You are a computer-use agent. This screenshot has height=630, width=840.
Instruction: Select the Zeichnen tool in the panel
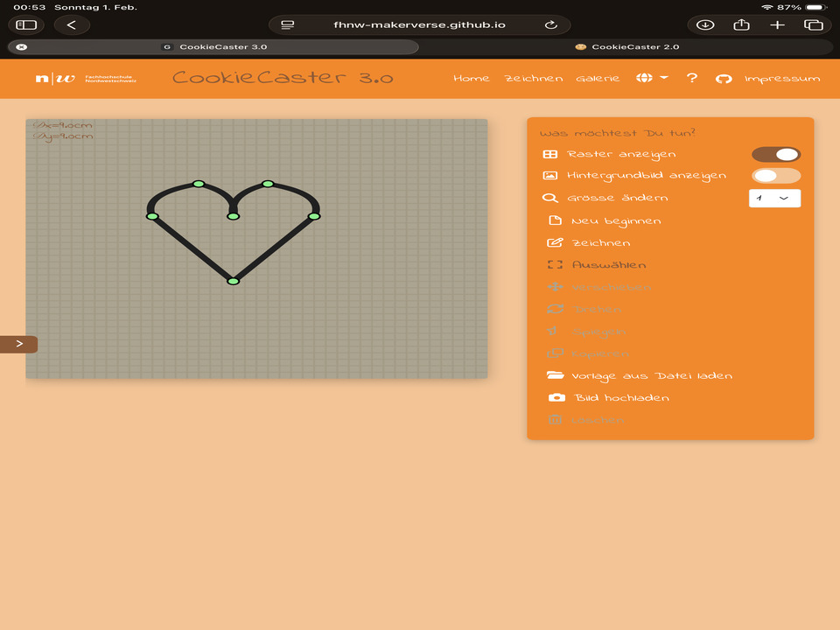[589, 242]
